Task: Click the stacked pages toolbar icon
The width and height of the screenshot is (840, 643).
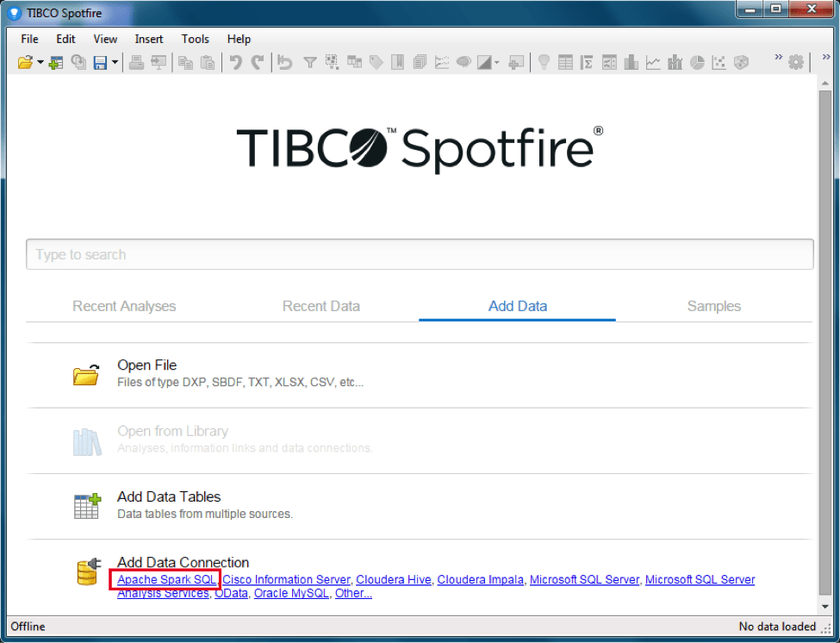Action: 420,63
